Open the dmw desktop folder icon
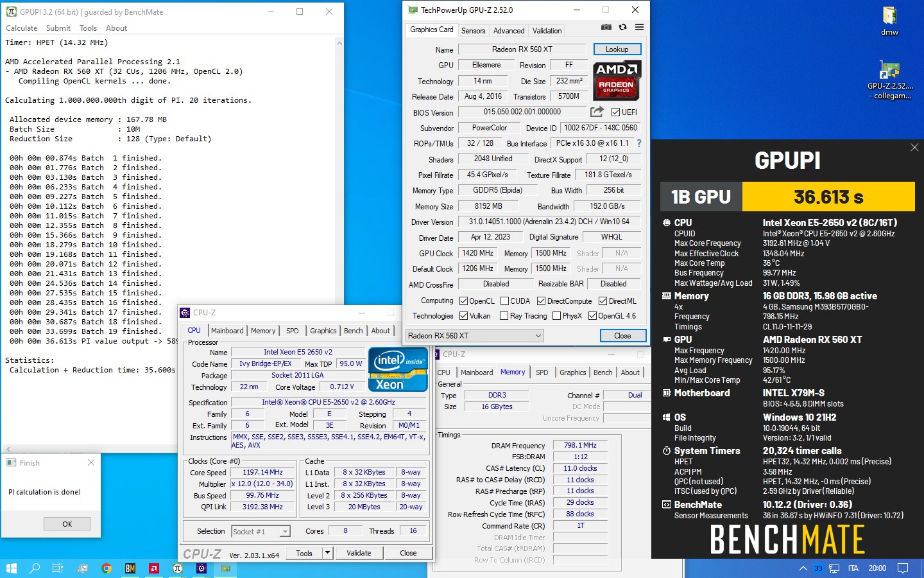The height and width of the screenshot is (578, 924). (889, 21)
